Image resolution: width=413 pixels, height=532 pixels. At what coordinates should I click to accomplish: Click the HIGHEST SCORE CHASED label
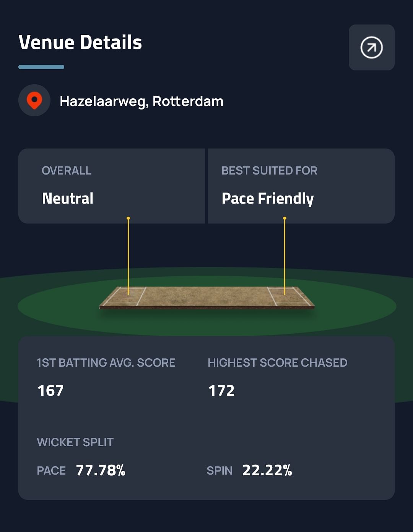tap(277, 362)
